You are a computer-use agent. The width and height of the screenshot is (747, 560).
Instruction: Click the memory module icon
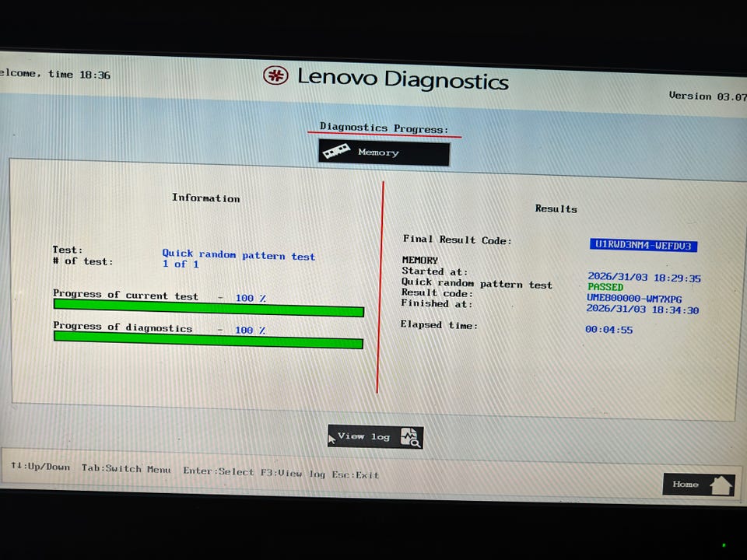[x=336, y=152]
